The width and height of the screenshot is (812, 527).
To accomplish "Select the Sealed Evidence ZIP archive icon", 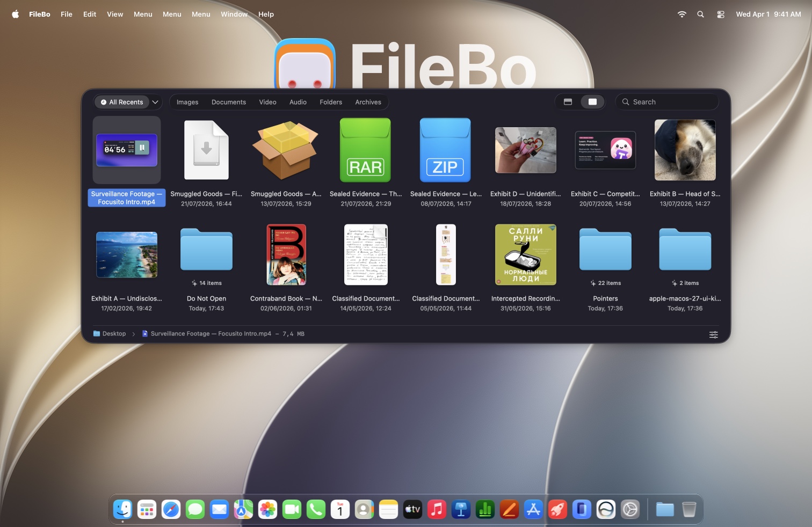I will click(445, 150).
